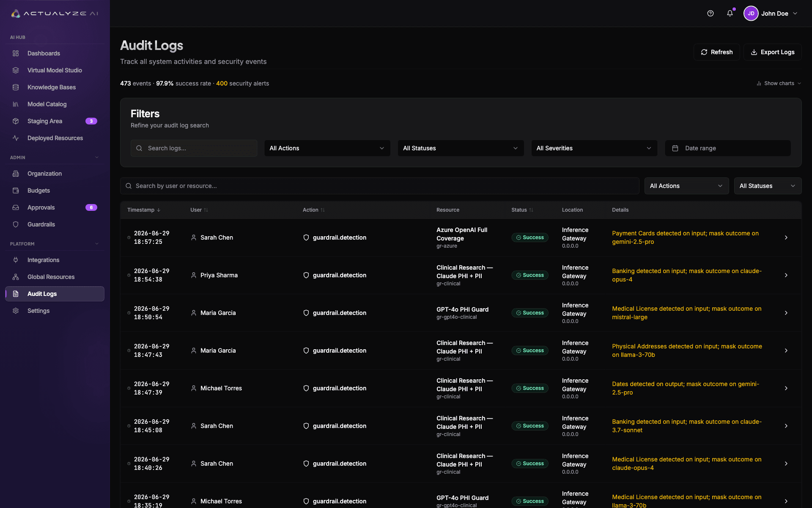The image size is (812, 508).
Task: Expand the 18:45:08 Sarah Chen row
Action: 786,426
